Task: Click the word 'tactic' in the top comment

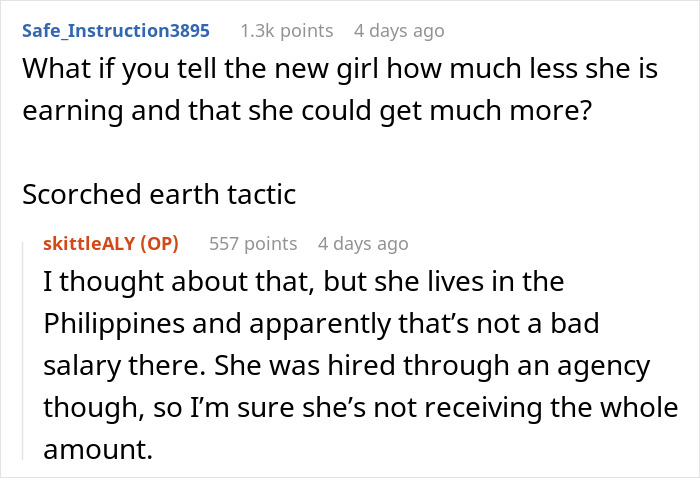Action: (262, 194)
